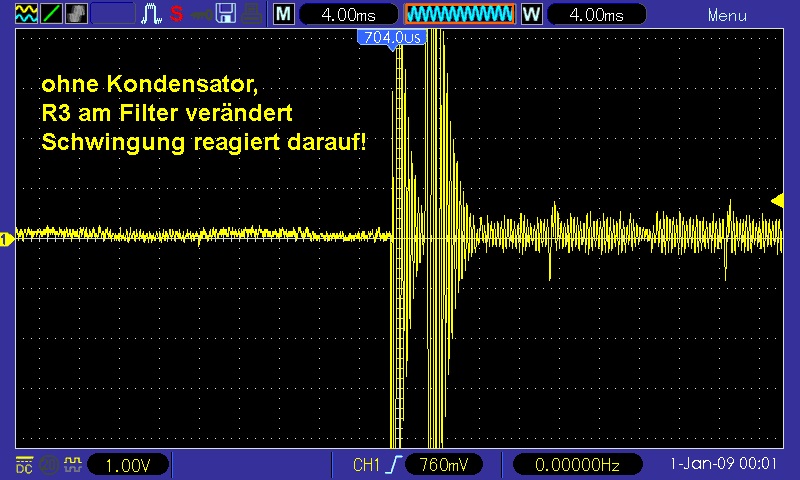Click the waveform memory overview bar

pyautogui.click(x=460, y=14)
